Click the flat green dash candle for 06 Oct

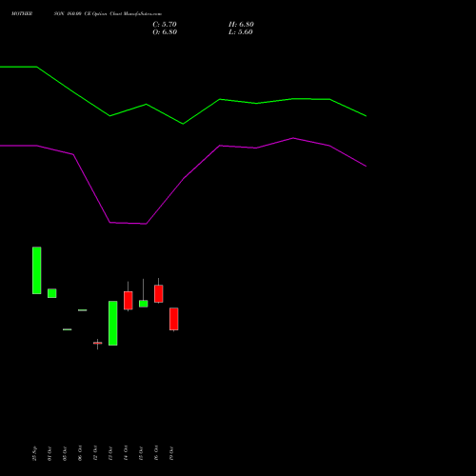tap(83, 310)
